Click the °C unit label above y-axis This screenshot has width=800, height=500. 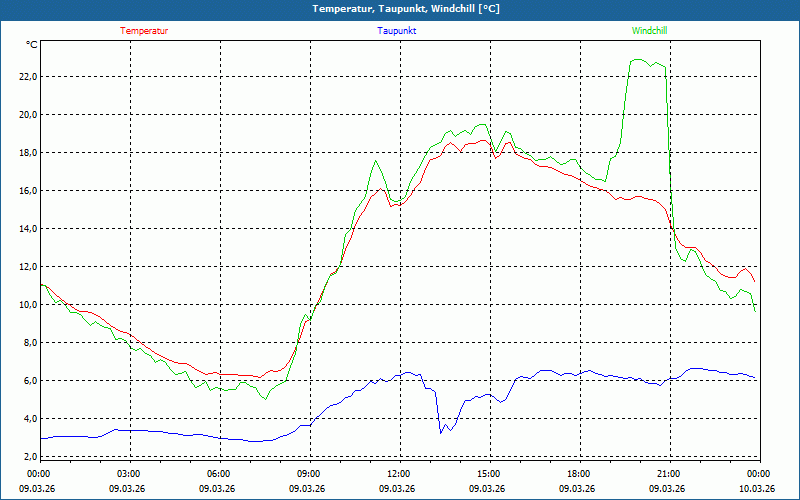coord(31,45)
